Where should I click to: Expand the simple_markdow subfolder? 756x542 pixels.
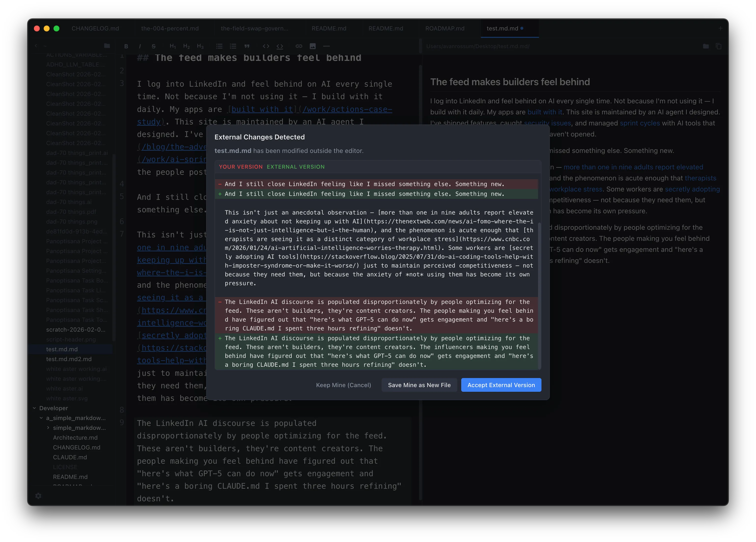coord(48,428)
